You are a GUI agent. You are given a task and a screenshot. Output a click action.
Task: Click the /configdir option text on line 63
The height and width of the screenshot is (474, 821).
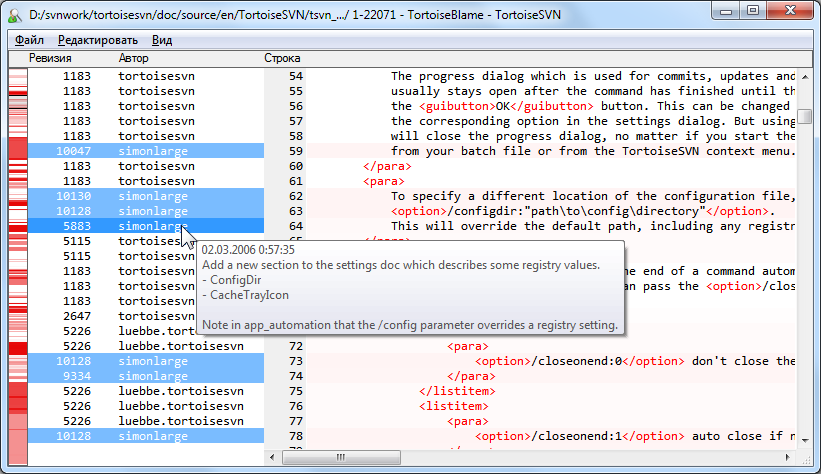tap(579, 212)
